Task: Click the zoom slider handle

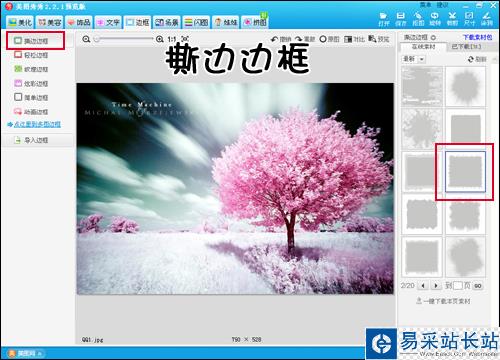Action: [97, 39]
